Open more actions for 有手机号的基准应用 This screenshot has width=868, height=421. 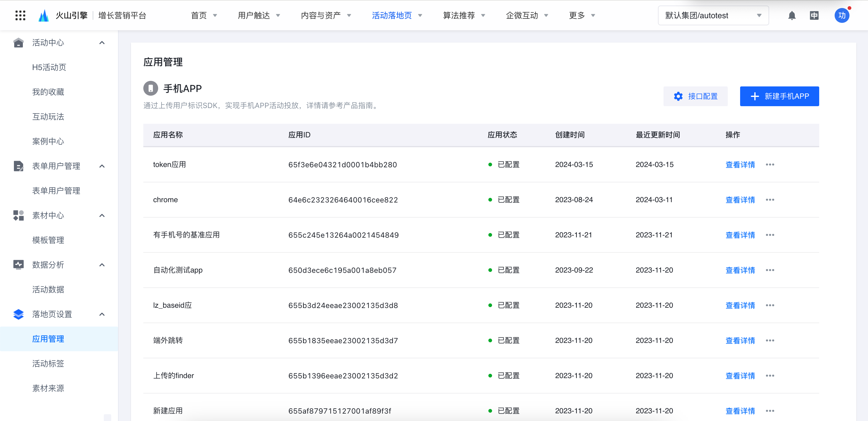(x=769, y=235)
